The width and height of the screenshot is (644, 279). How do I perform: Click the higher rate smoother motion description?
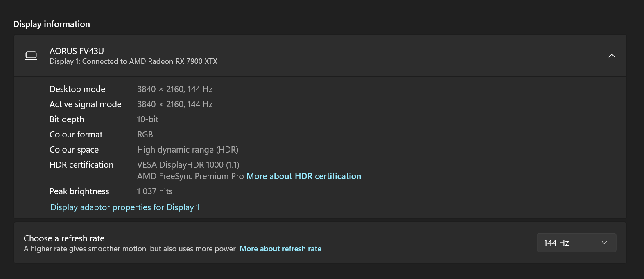point(129,249)
